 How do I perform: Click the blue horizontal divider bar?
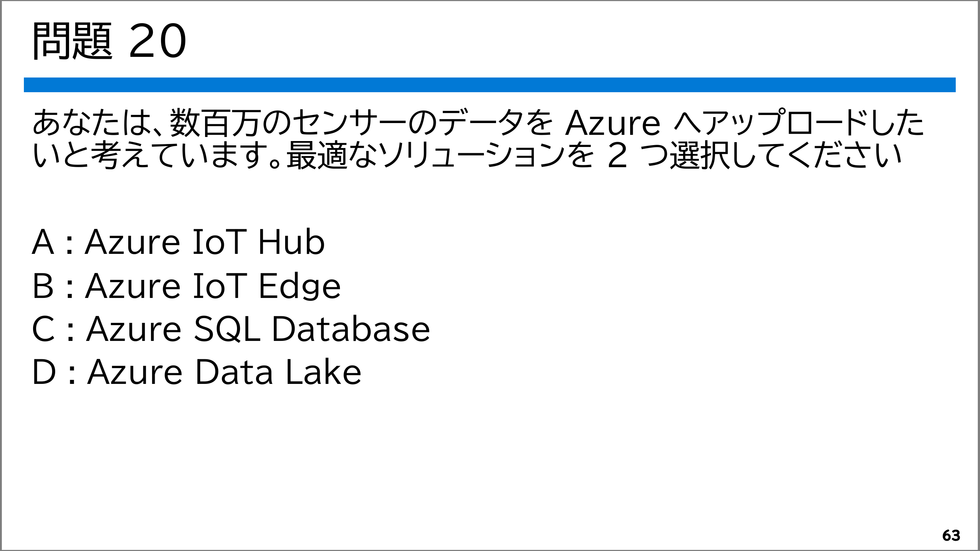(x=489, y=85)
